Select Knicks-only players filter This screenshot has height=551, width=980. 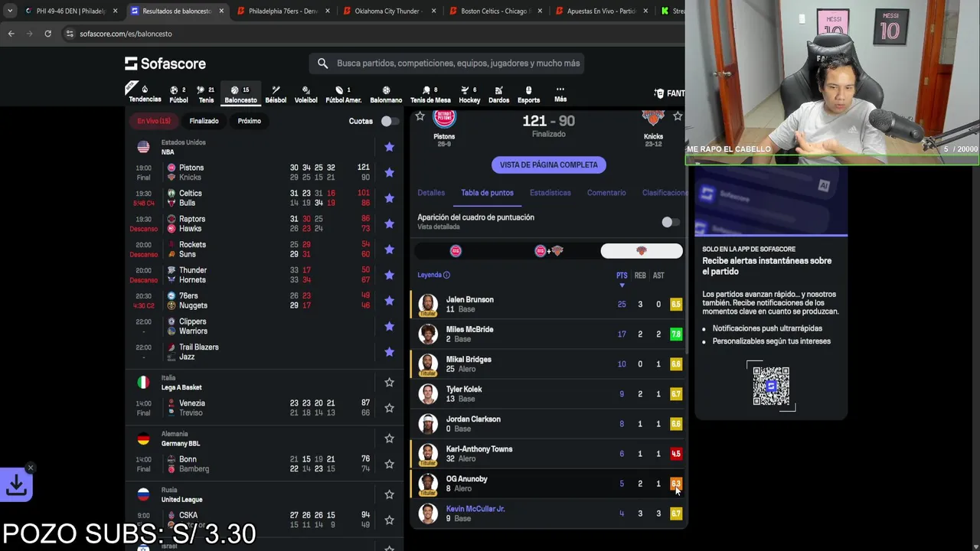[x=642, y=251]
